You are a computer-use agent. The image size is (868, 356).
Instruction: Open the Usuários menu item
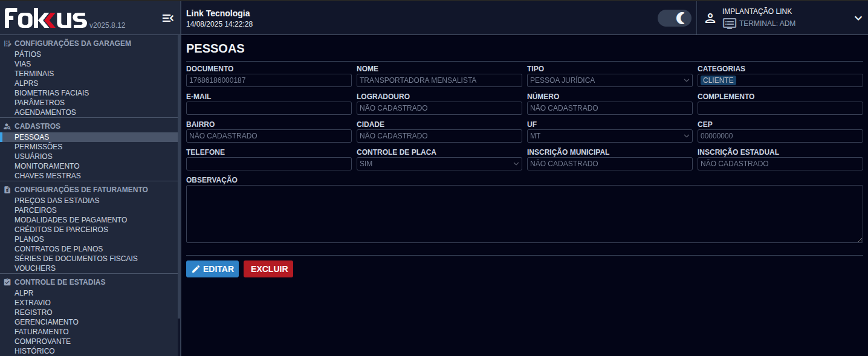point(33,157)
